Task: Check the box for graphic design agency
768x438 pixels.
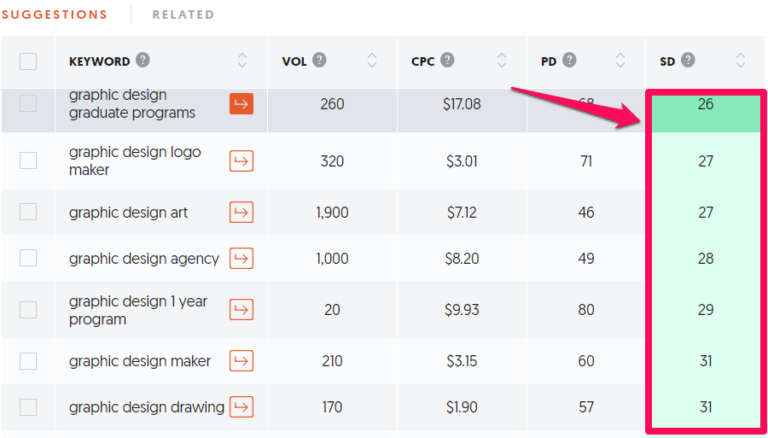Action: [28, 258]
